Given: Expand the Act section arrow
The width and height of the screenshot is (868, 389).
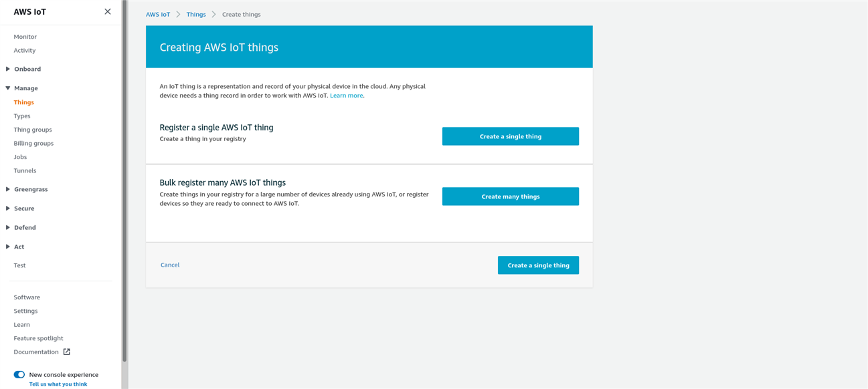Looking at the screenshot, I should click(x=8, y=247).
